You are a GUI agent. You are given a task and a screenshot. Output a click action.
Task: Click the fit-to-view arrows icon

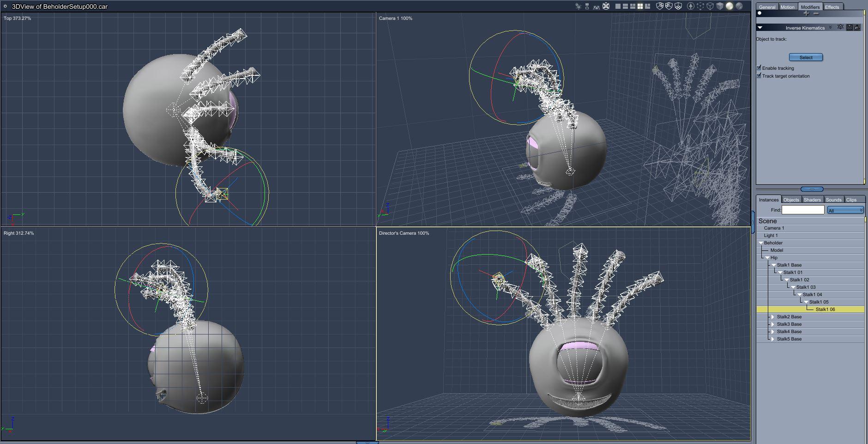606,6
